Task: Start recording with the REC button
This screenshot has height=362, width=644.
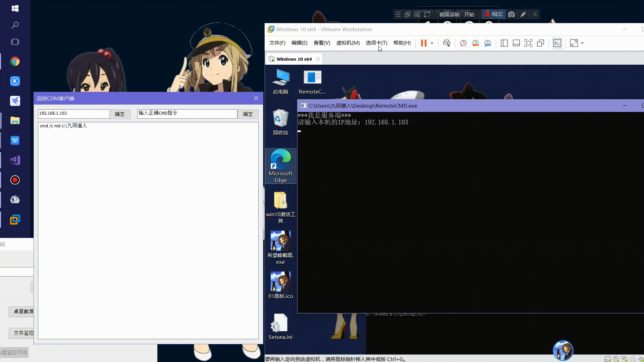Action: tap(493, 14)
